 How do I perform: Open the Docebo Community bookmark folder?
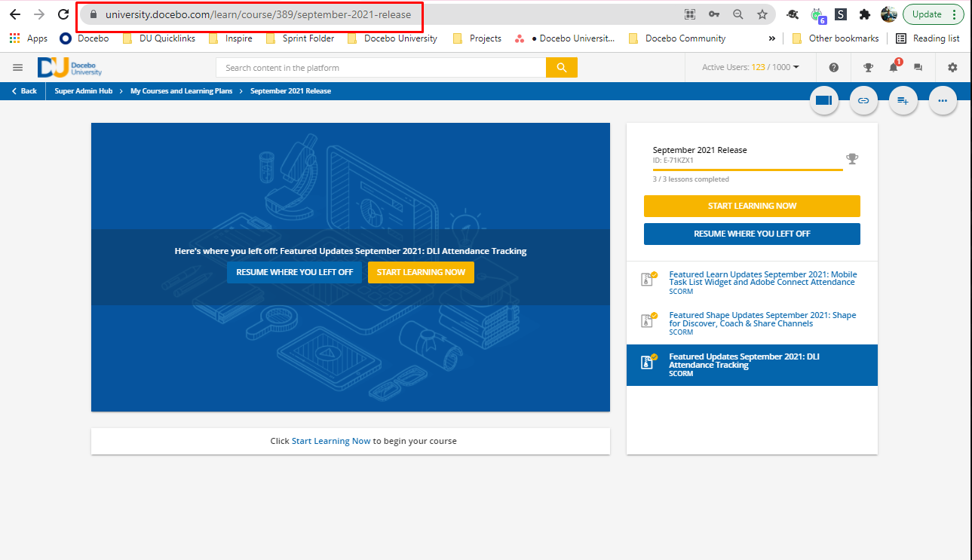tap(676, 38)
